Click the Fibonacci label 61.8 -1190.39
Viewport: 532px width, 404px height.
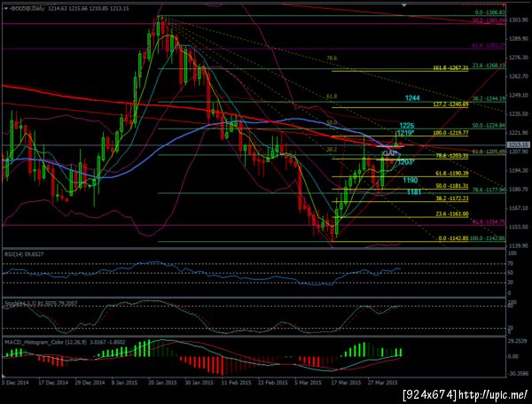tap(452, 173)
